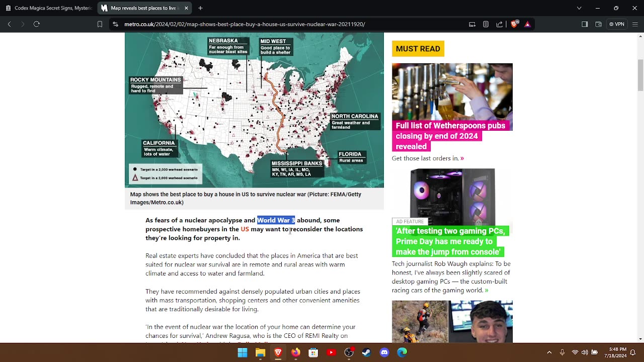
Task: Click the MUST READ heading
Action: (418, 49)
